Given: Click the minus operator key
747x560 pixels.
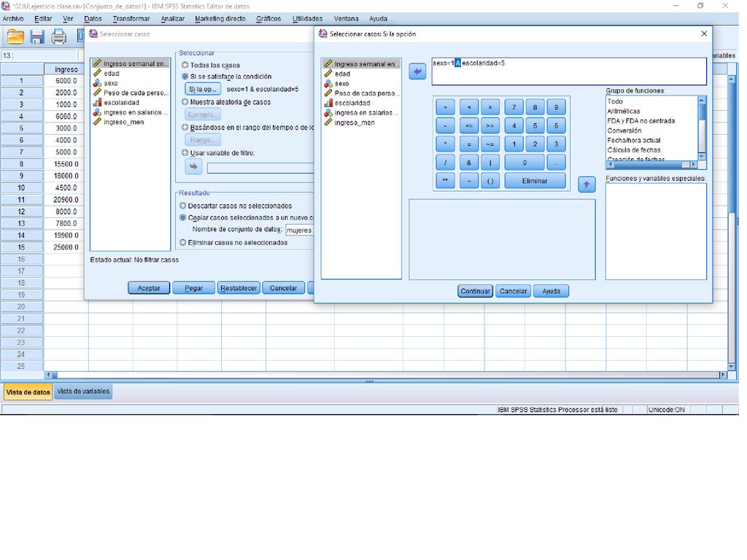Looking at the screenshot, I should [x=446, y=125].
